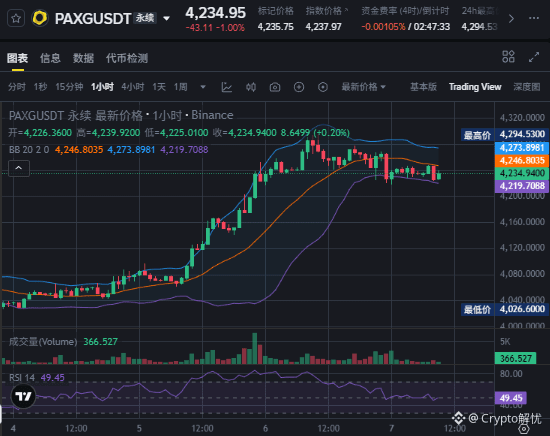The height and width of the screenshot is (436, 550).
Task: Click the date 7 on the time axis
Action: coord(391,428)
